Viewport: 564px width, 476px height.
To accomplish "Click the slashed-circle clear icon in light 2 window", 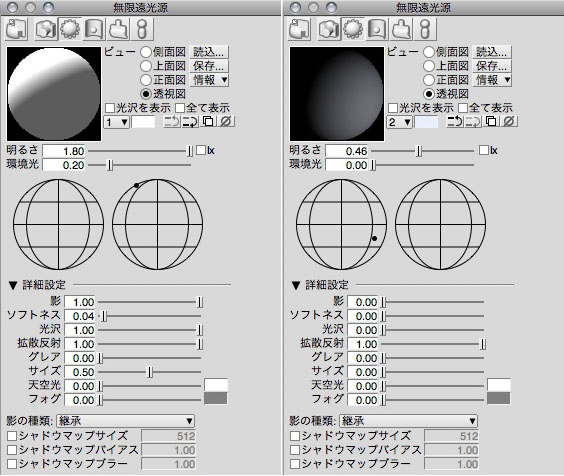I will (509, 122).
